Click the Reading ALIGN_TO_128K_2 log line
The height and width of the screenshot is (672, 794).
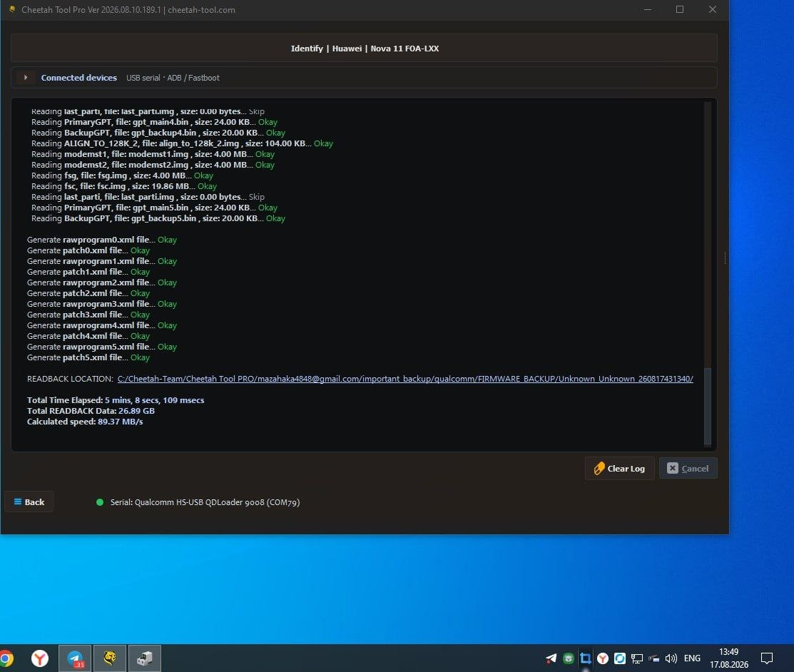coord(183,143)
